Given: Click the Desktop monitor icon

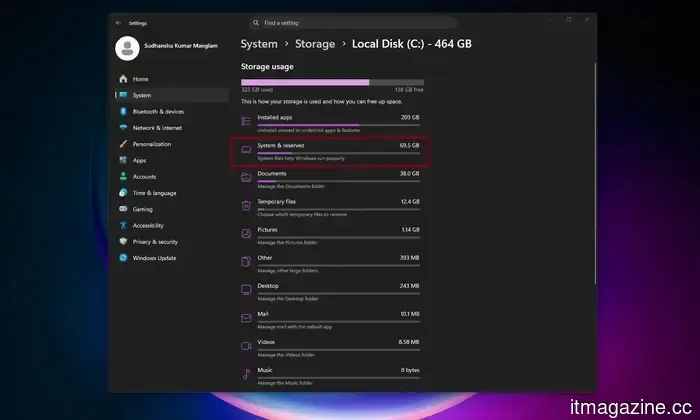Looking at the screenshot, I should pyautogui.click(x=246, y=290).
